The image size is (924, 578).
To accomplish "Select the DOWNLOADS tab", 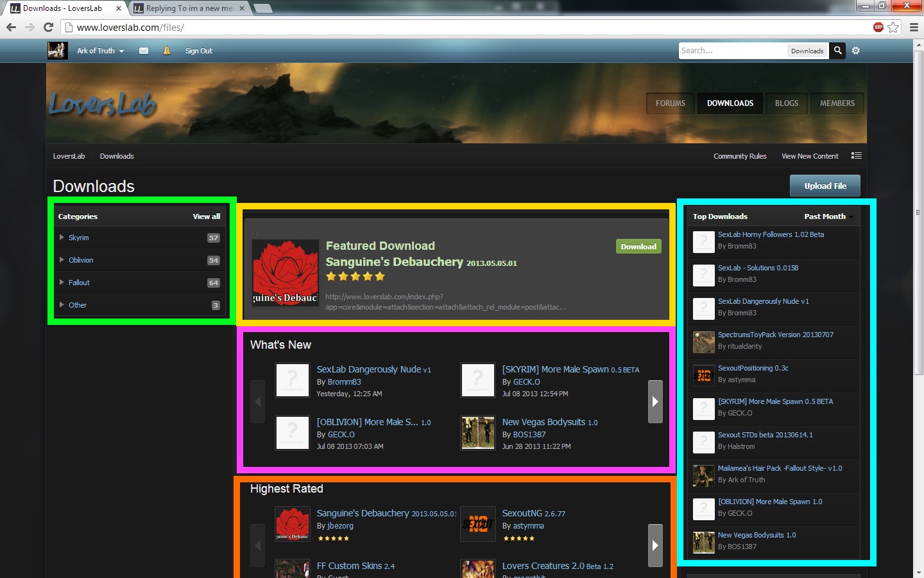I will coord(730,103).
